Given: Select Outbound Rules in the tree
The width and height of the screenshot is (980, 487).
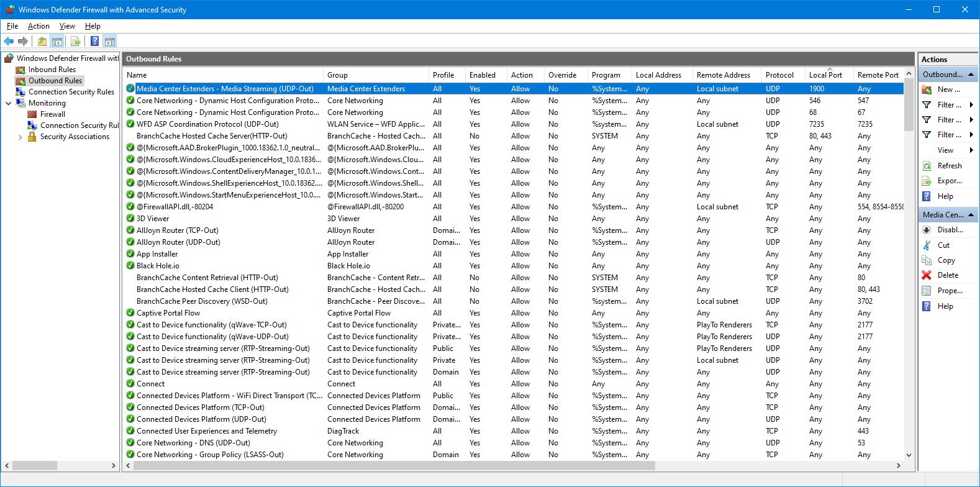Looking at the screenshot, I should [x=55, y=81].
